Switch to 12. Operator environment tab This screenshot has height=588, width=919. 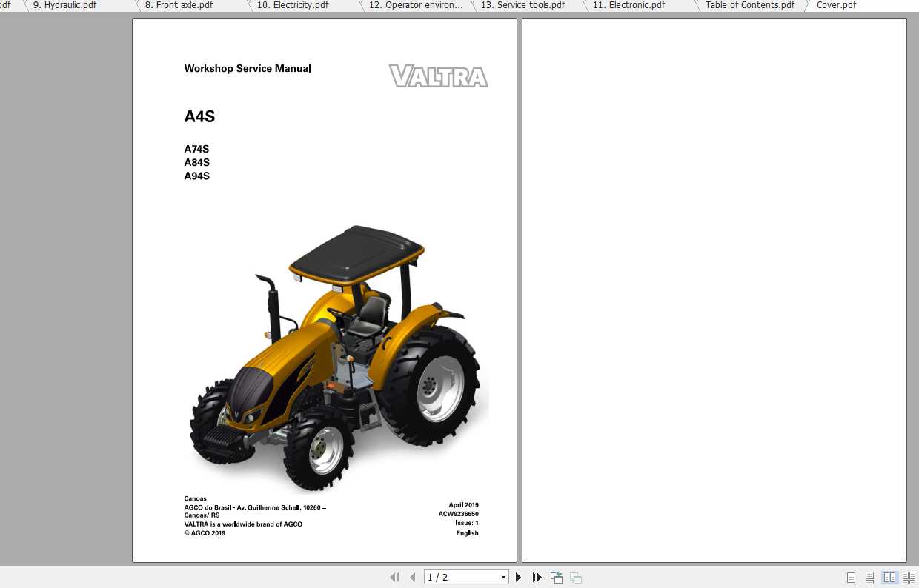pyautogui.click(x=416, y=5)
